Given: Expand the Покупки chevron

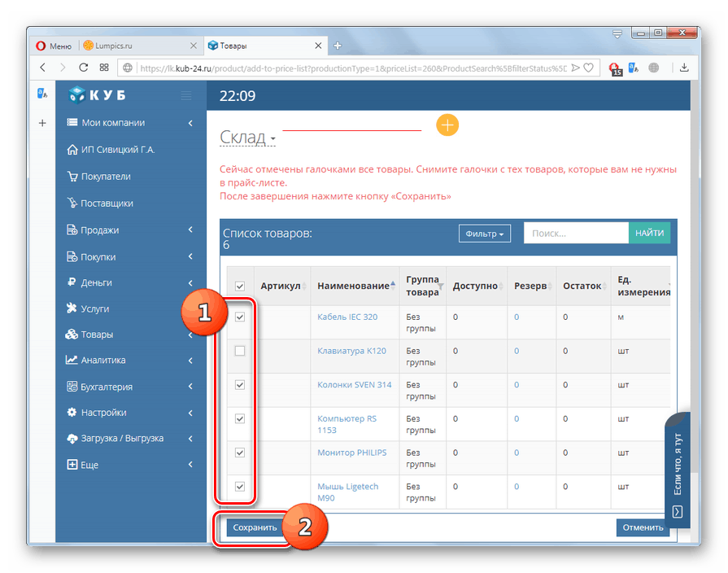Looking at the screenshot, I should pyautogui.click(x=190, y=256).
